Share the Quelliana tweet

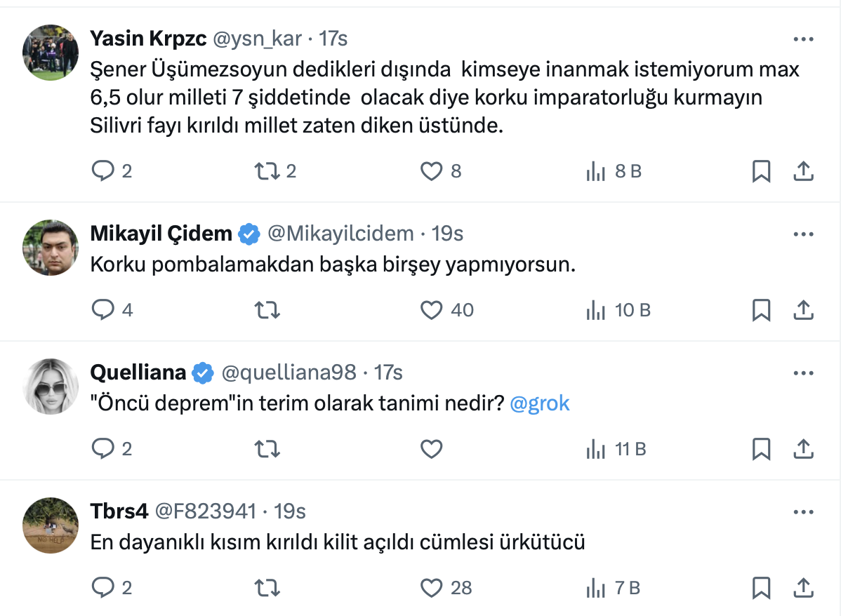(x=803, y=449)
